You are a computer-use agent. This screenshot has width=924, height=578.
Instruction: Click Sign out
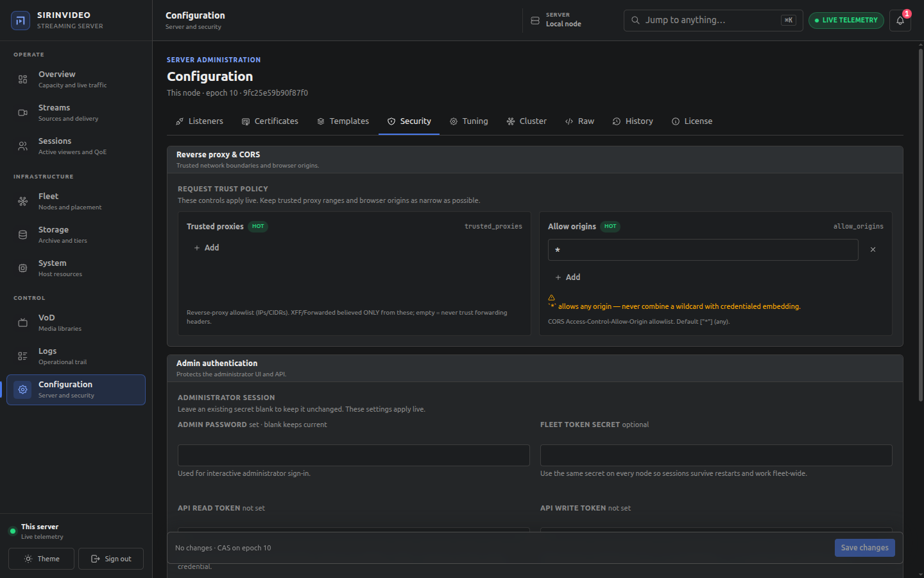click(111, 559)
